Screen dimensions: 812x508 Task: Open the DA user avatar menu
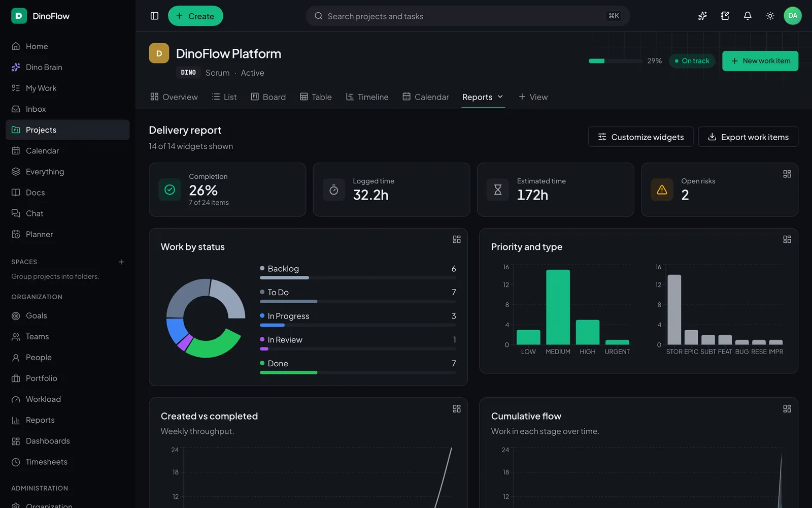[792, 16]
